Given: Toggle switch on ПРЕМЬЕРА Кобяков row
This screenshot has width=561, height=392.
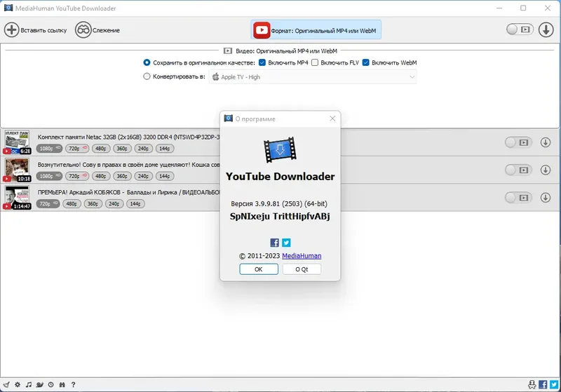Looking at the screenshot, I should coord(518,198).
